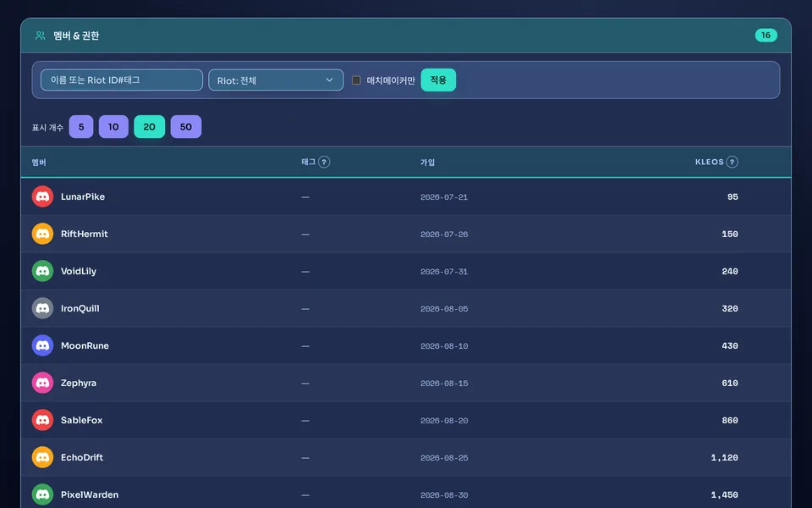Select the Zephyra member name
The width and height of the screenshot is (812, 508).
[x=79, y=383]
